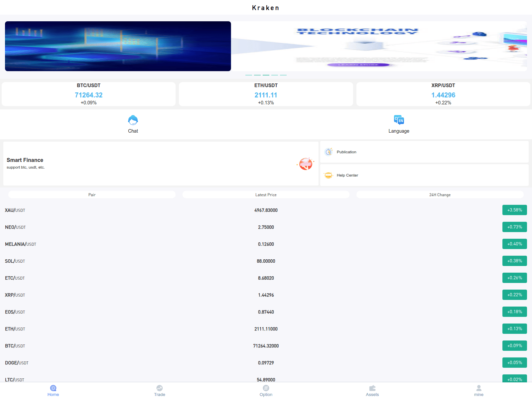The height and width of the screenshot is (399, 532).
Task: Click the Help Center icon
Action: (329, 175)
